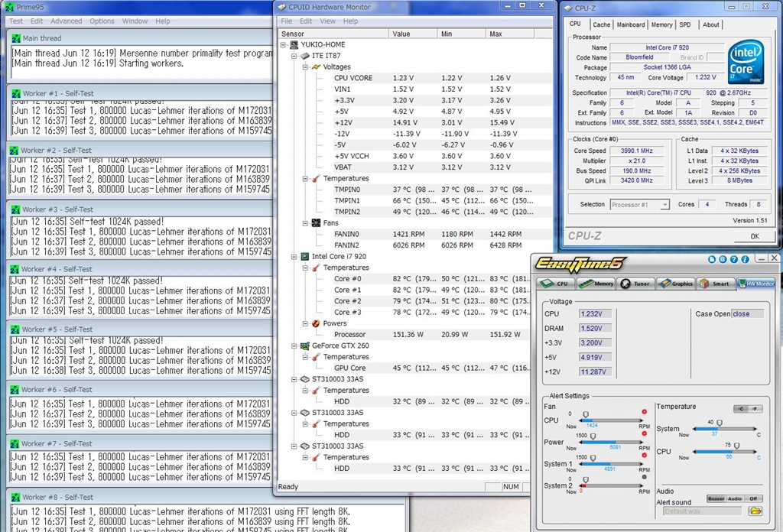
Task: Click YUKIO-HOME computer icon in tree
Action: tap(294, 44)
